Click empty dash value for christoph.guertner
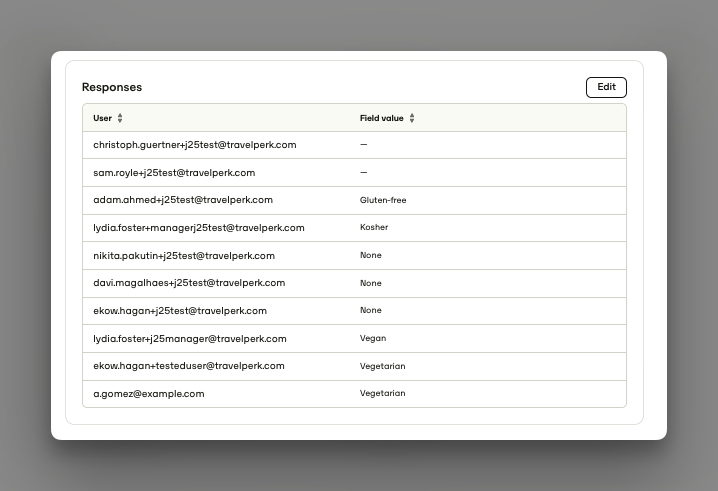718x491 pixels. tap(364, 145)
